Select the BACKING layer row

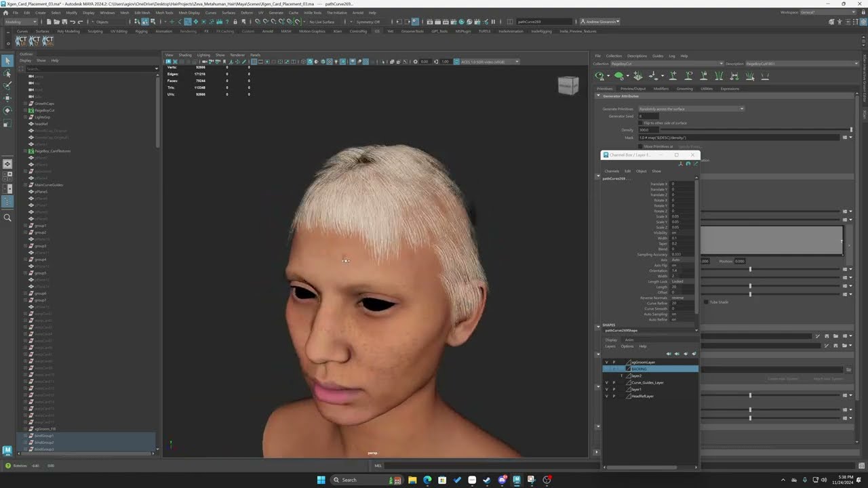(651, 369)
